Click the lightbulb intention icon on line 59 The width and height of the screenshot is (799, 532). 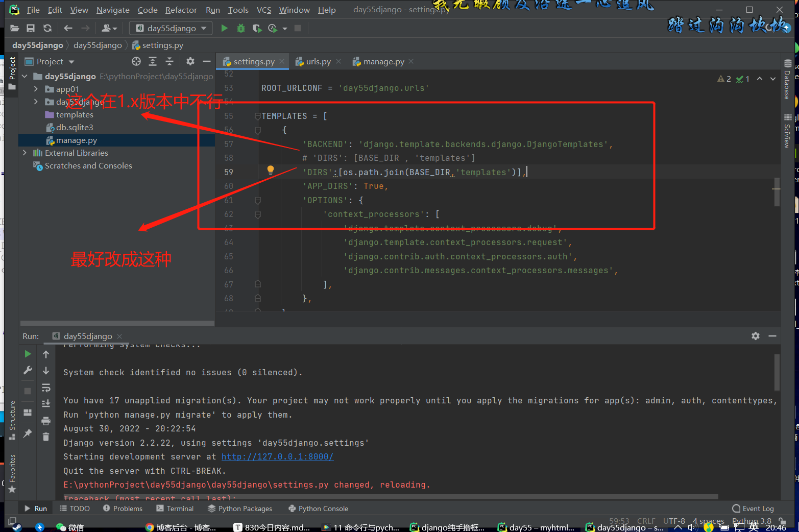271,171
